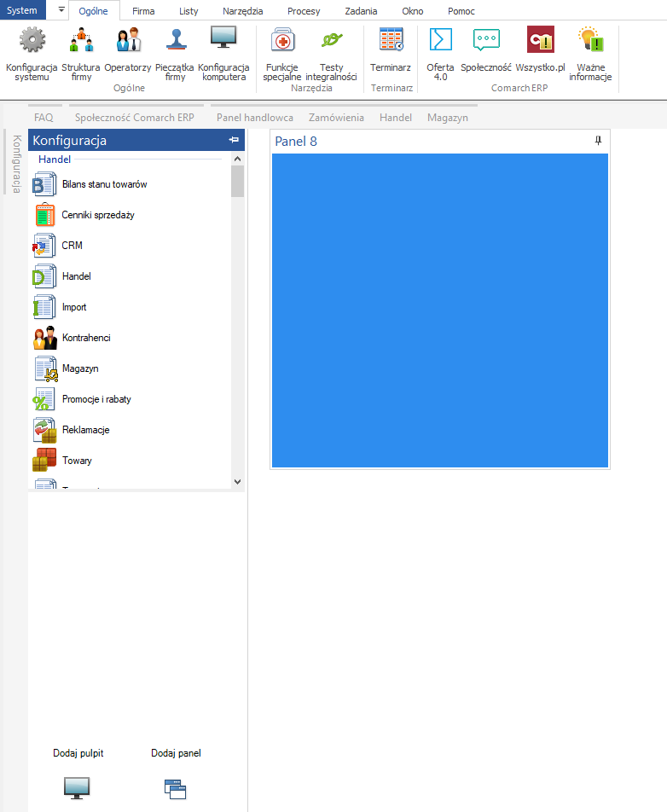Switch to Listy ribbon tab

188,11
